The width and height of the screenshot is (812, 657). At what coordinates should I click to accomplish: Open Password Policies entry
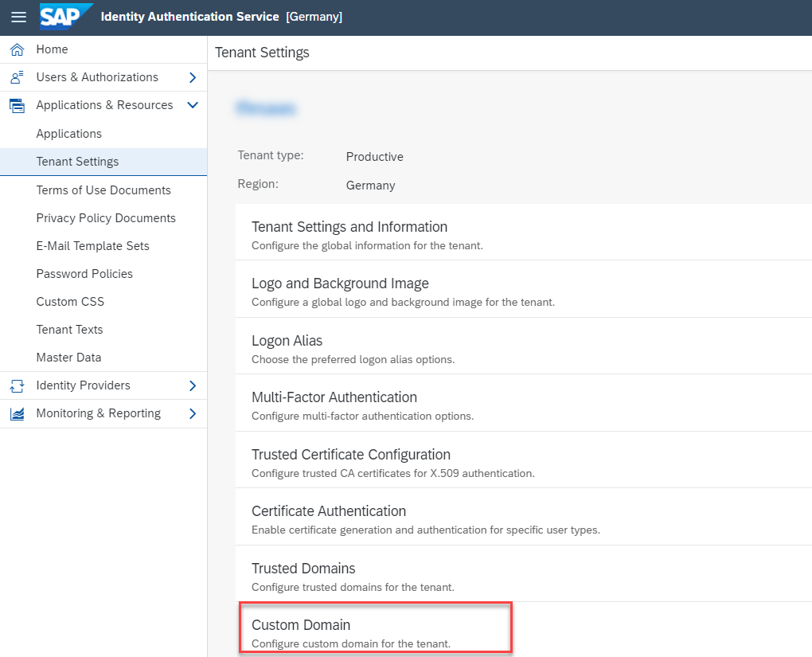point(103,274)
